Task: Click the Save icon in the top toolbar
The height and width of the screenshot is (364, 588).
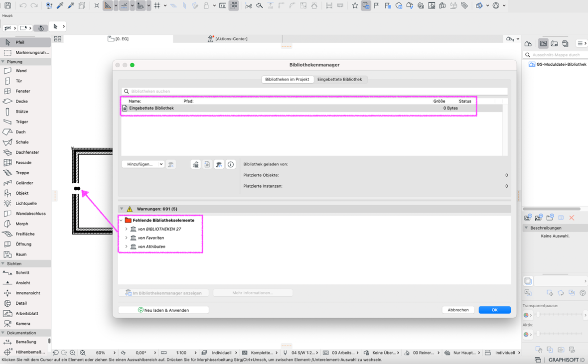Action: (x=7, y=5)
